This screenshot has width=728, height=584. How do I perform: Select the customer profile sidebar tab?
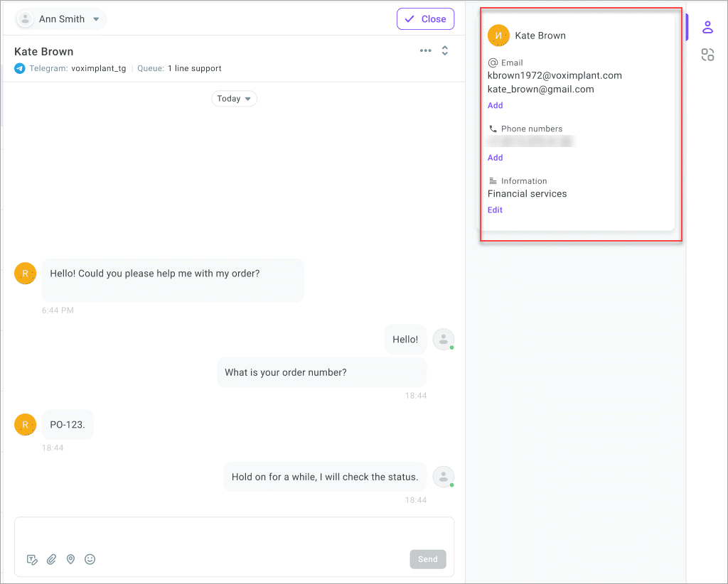707,28
